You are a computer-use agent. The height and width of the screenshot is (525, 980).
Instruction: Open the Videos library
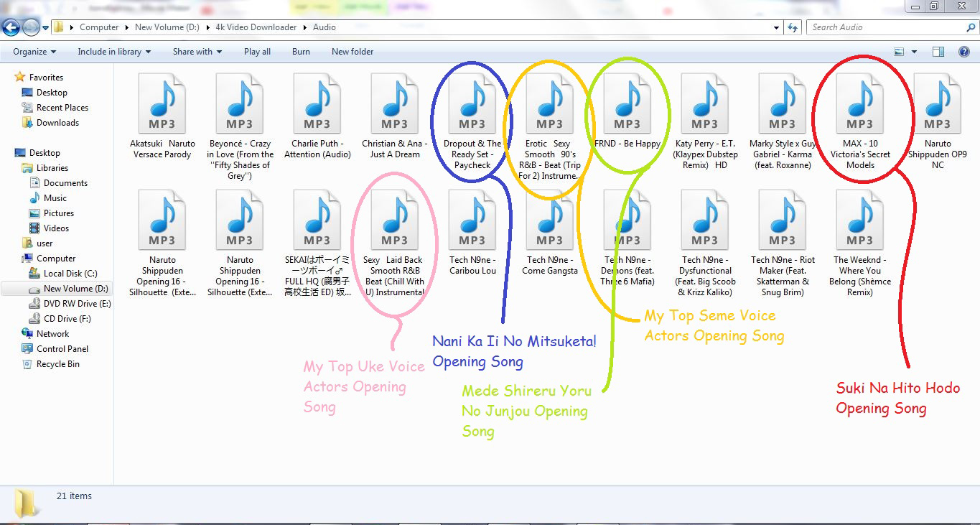(57, 228)
